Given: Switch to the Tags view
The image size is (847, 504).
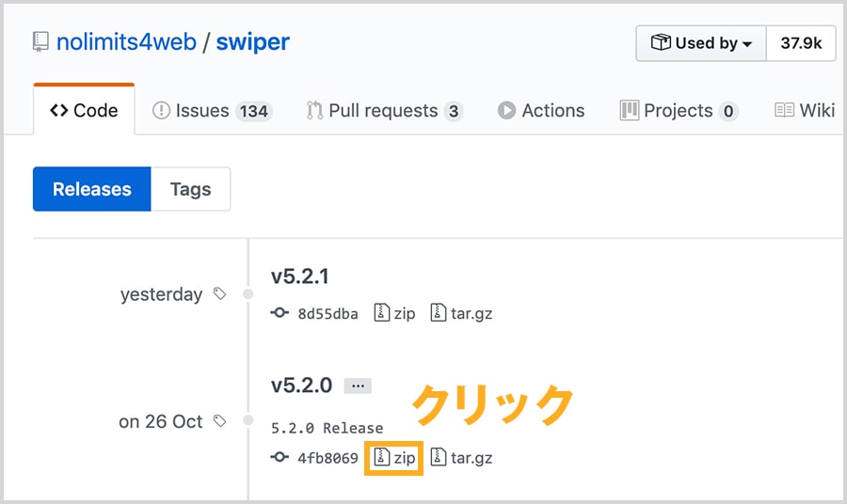Looking at the screenshot, I should pyautogui.click(x=191, y=189).
